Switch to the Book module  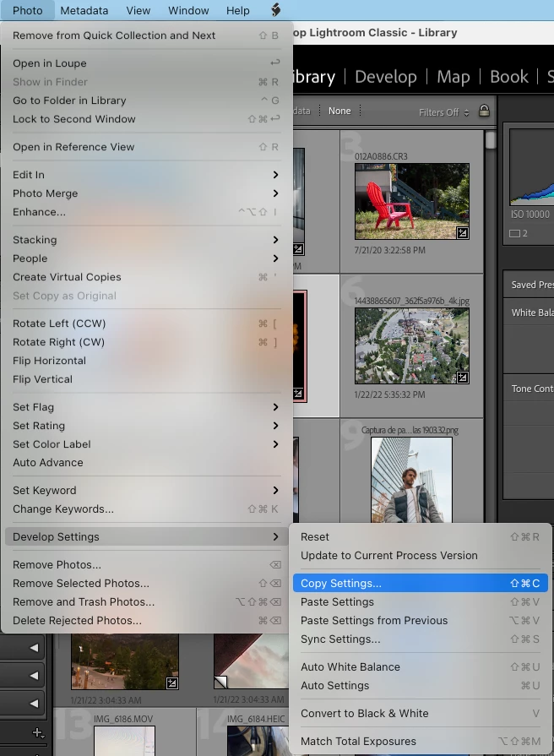click(x=509, y=77)
